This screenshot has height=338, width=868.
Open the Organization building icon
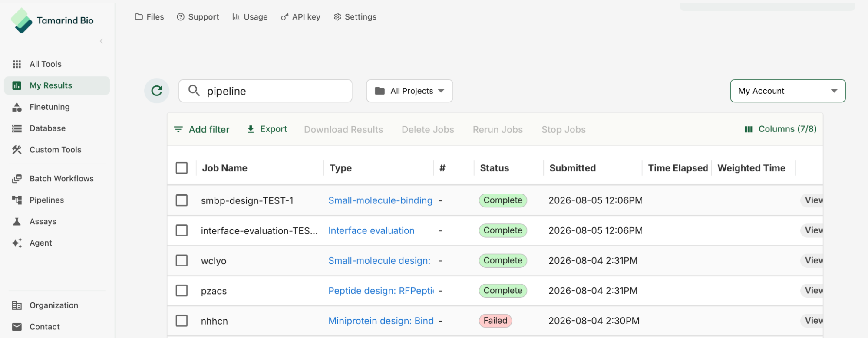click(x=17, y=305)
